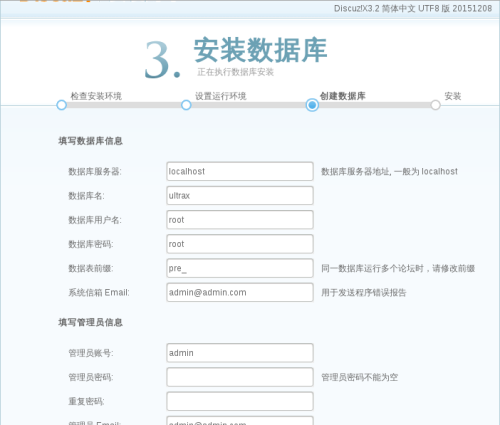Click the table prefix field with pre_
Viewport: 500px width, 425px height.
tap(240, 268)
